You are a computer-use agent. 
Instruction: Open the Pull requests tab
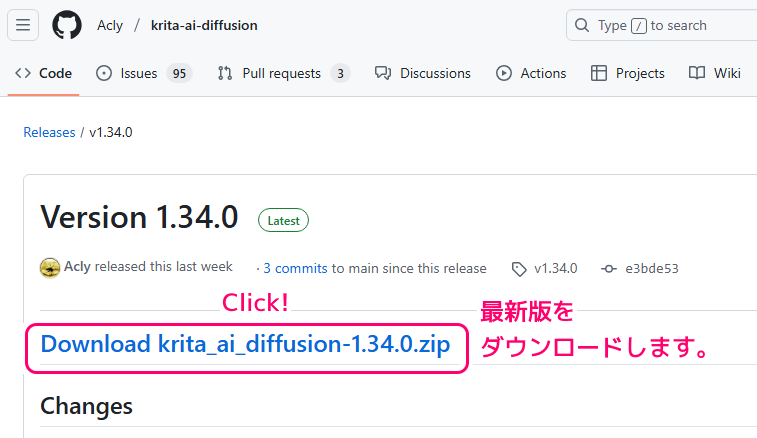[x=283, y=73]
